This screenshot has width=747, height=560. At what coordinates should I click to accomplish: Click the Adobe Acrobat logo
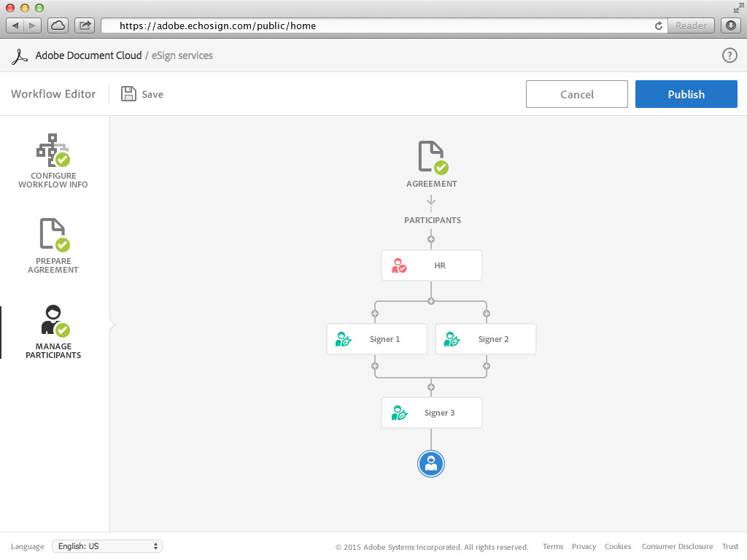pyautogui.click(x=21, y=56)
